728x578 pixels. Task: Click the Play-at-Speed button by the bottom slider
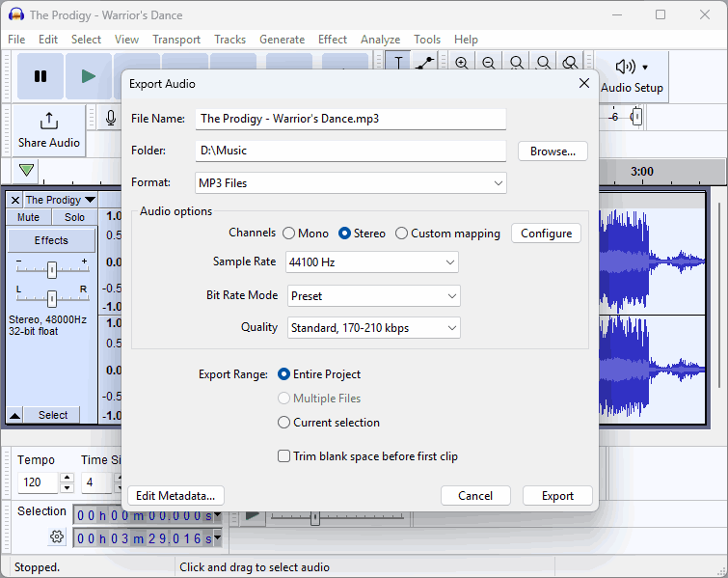(252, 515)
